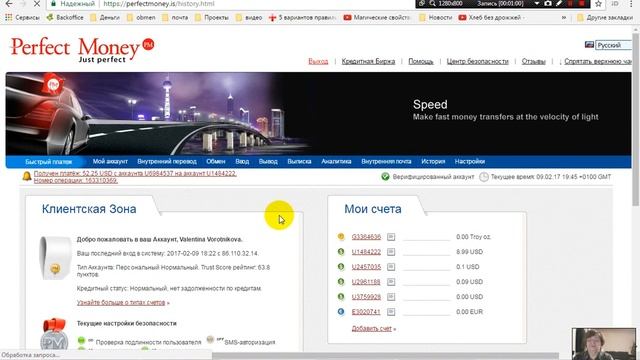640x360 pixels.
Task: Open the Новости bookmarks folder
Action: click(x=436, y=18)
